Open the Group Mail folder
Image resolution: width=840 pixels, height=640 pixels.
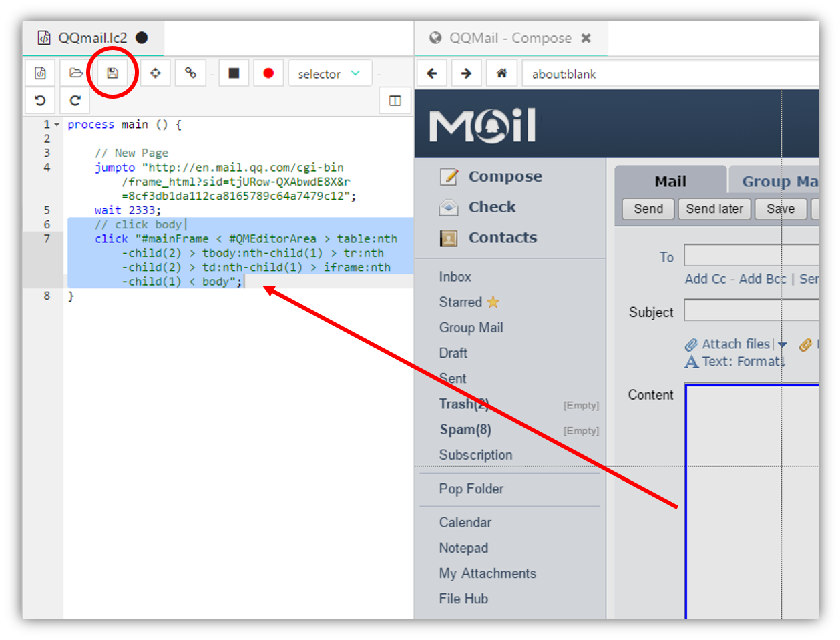(x=471, y=327)
